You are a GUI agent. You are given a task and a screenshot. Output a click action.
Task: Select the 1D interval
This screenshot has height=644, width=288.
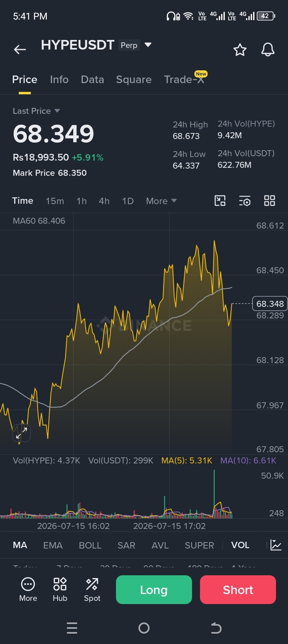coord(128,201)
